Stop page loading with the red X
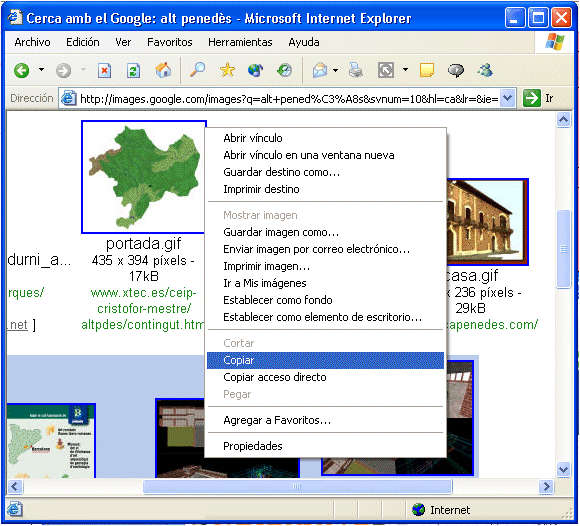 104,70
